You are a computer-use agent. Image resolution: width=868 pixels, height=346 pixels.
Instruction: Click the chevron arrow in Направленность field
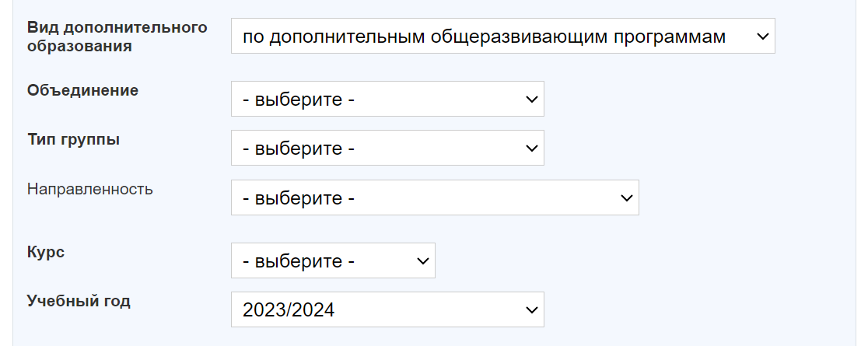coord(627,198)
